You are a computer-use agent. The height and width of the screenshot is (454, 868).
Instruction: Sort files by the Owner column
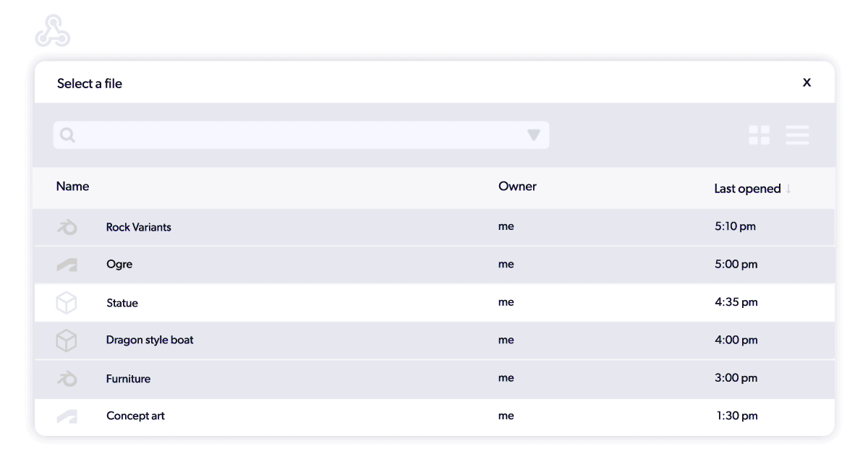[517, 187]
